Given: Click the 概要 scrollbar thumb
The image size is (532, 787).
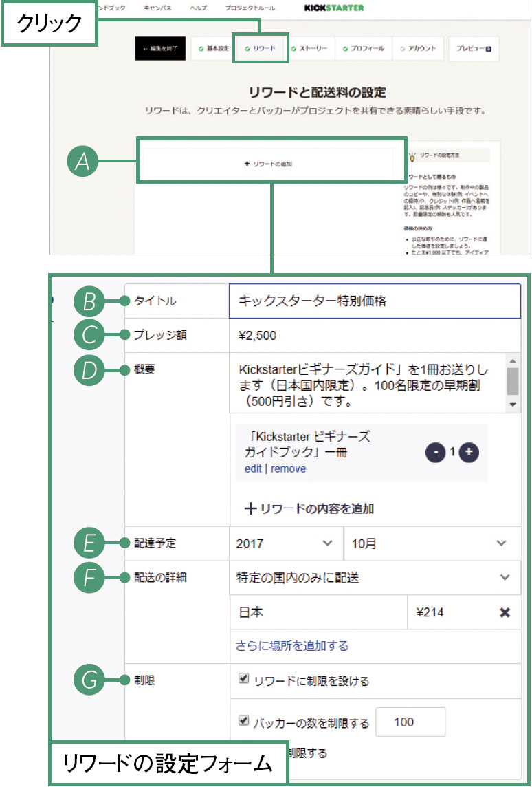Looking at the screenshot, I should click(x=513, y=381).
